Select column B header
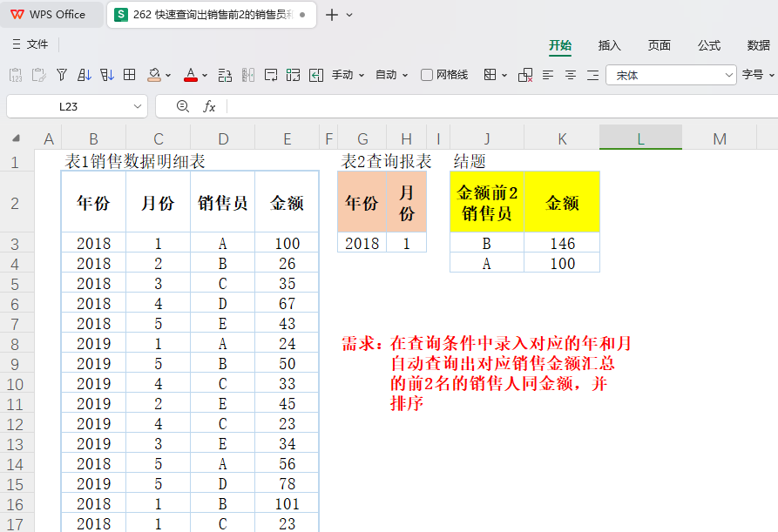 point(93,138)
